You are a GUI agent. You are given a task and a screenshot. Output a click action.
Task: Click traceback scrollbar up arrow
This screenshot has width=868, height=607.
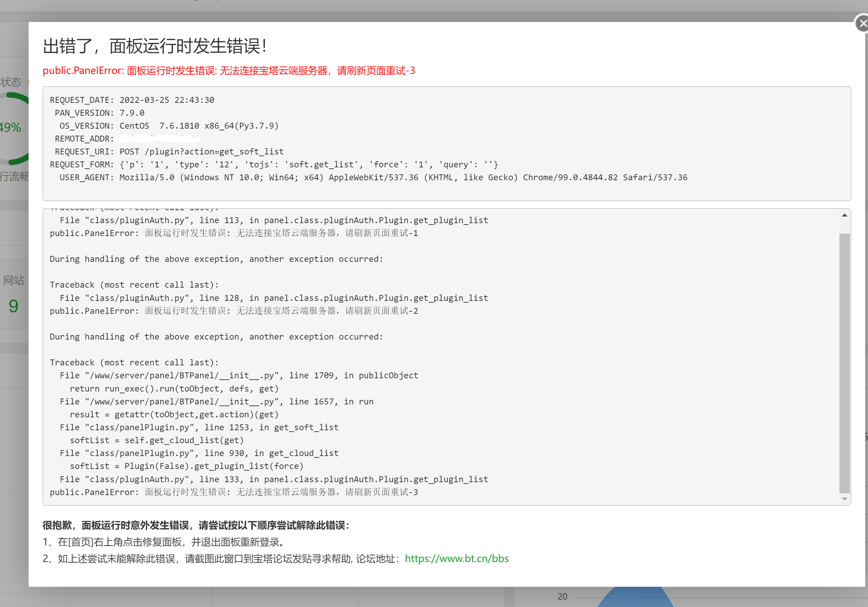[x=844, y=215]
